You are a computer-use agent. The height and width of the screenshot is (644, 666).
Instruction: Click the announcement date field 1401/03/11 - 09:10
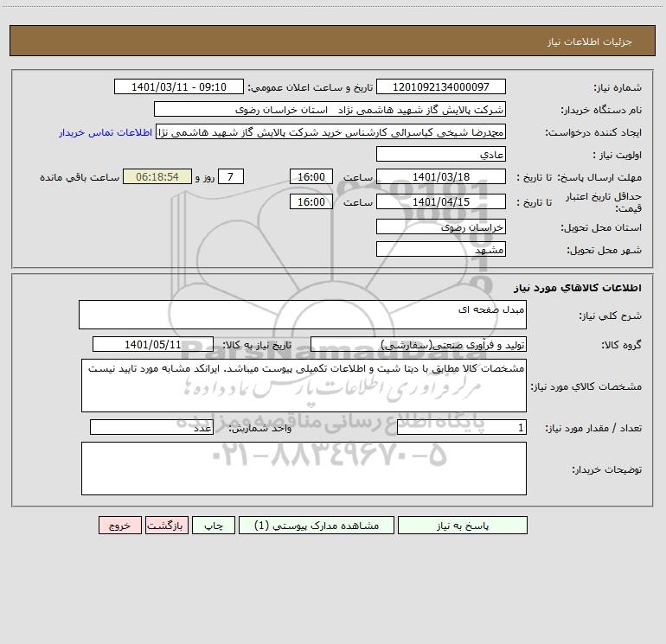(x=179, y=86)
